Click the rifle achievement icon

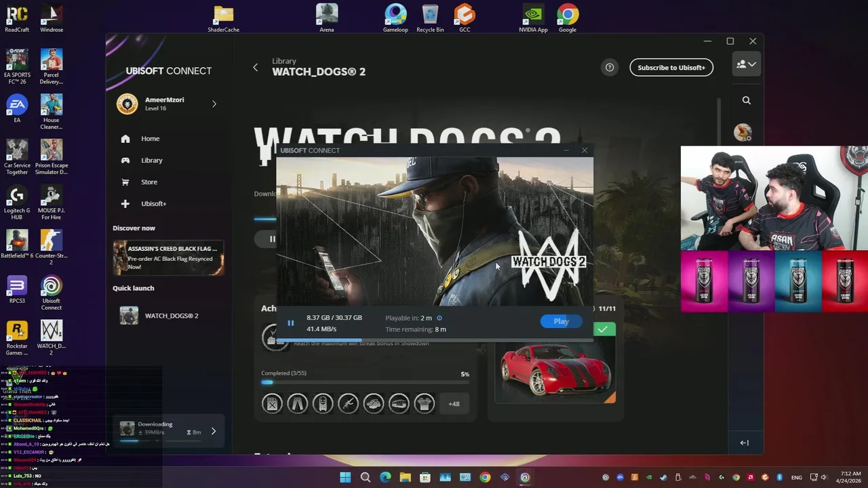point(348,404)
